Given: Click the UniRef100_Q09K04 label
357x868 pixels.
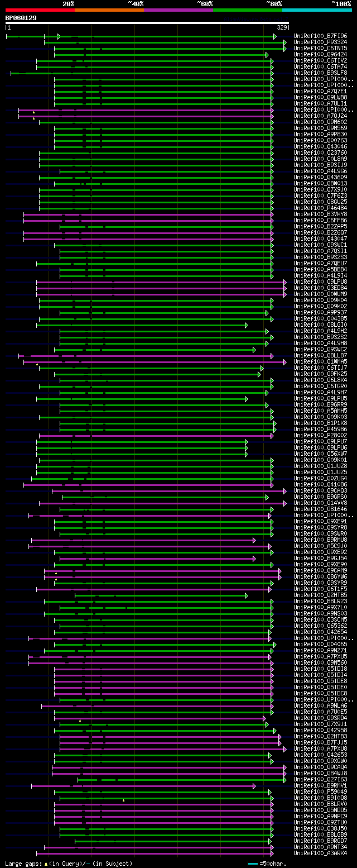Looking at the screenshot, I should coord(320,300).
